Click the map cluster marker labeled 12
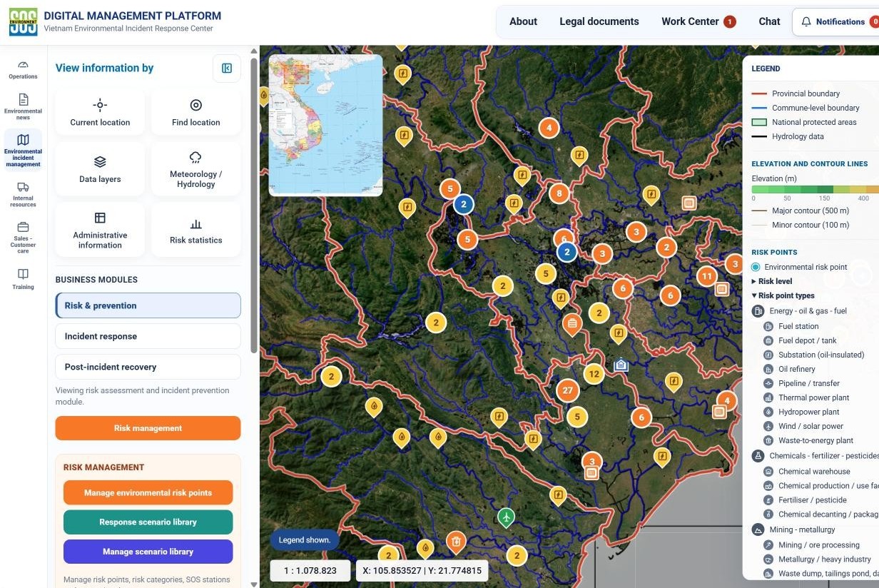This screenshot has height=588, width=879. (594, 373)
